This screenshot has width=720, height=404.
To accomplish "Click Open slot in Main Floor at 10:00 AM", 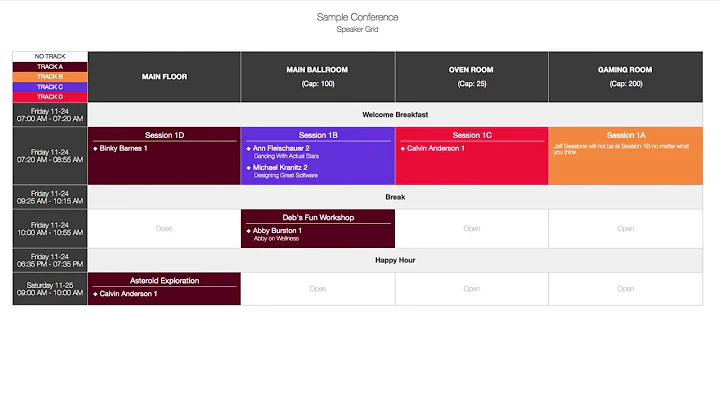I will tap(164, 229).
